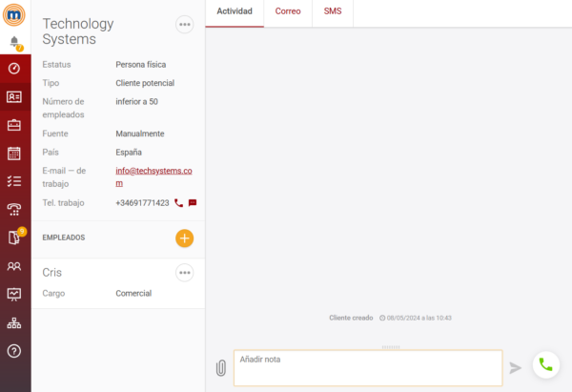Open the team members icon in sidebar
The height and width of the screenshot is (392, 572).
14,266
